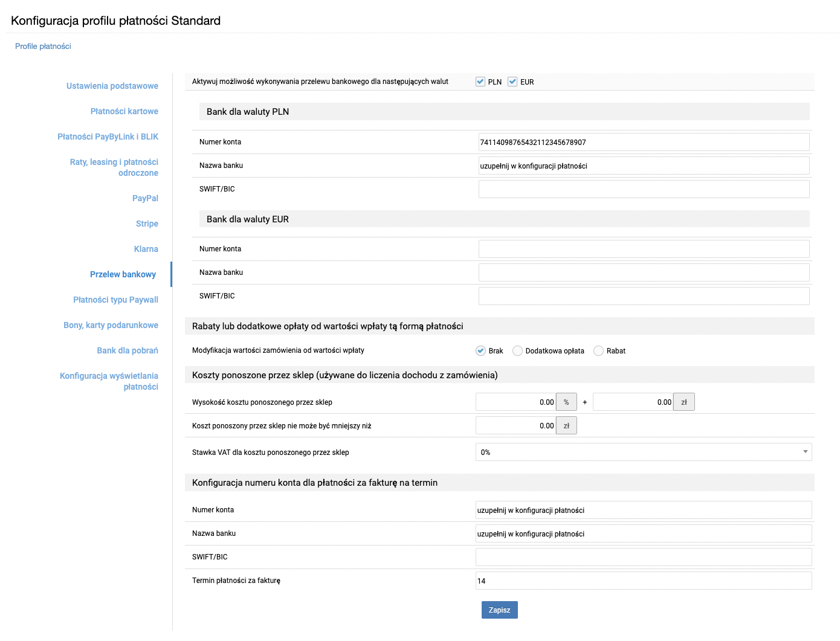Go to the PayPal settings

click(x=145, y=198)
